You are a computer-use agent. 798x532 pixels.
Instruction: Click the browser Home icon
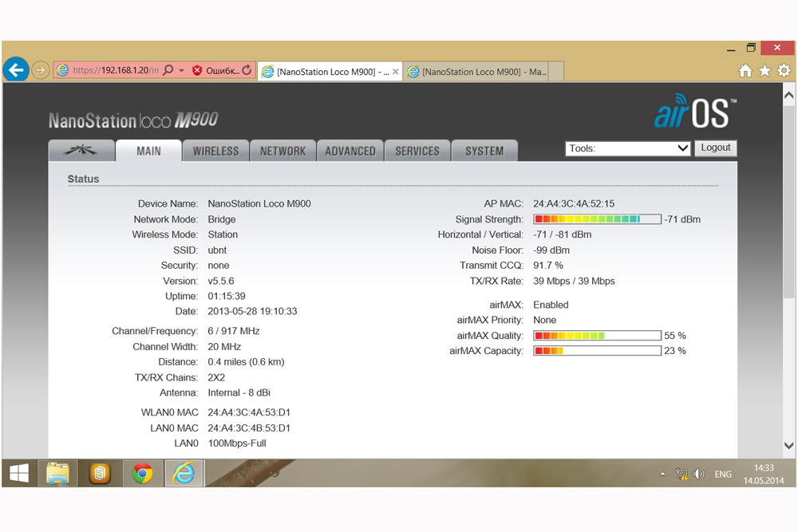click(x=745, y=71)
